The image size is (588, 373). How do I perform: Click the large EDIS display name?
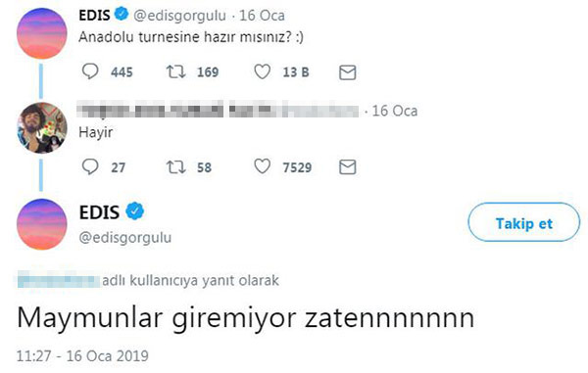point(99,212)
